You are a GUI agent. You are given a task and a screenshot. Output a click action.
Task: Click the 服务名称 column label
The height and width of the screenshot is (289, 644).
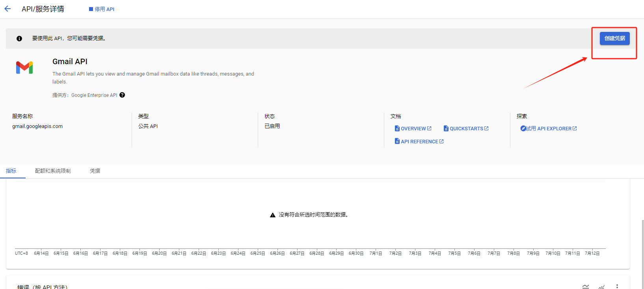point(22,116)
